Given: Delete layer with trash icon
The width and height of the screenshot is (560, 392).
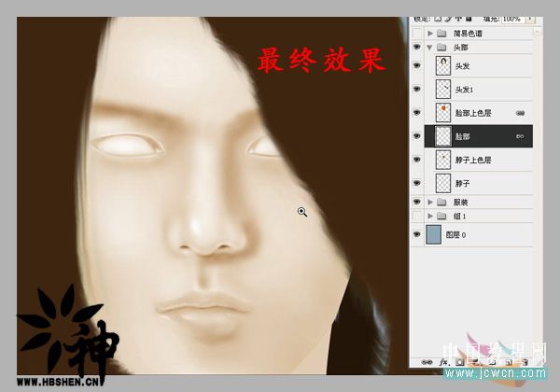Looking at the screenshot, I should 525,362.
